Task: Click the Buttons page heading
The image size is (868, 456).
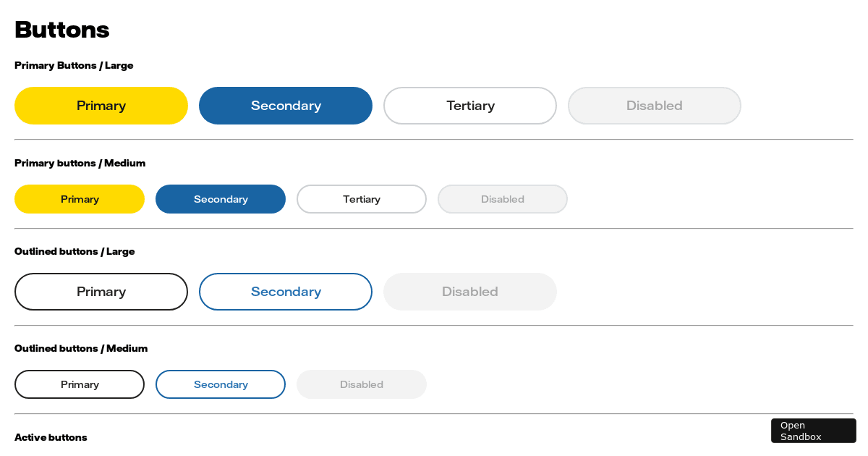Action: [62, 30]
